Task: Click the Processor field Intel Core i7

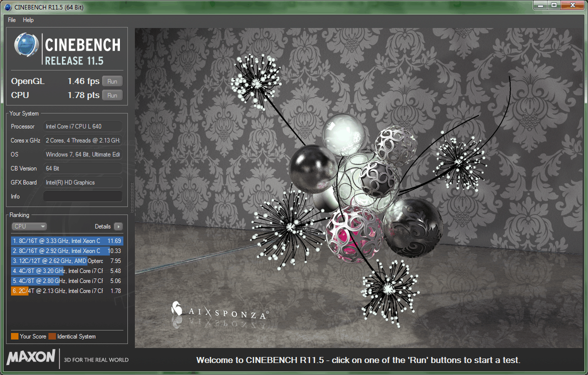Action: [x=83, y=126]
